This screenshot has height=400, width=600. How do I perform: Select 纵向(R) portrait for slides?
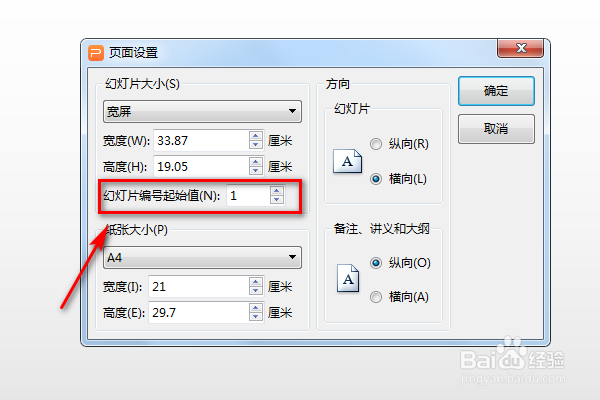[x=376, y=144]
